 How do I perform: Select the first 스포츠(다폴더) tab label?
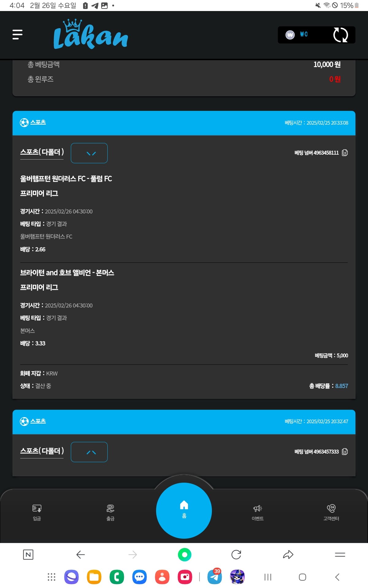point(42,152)
